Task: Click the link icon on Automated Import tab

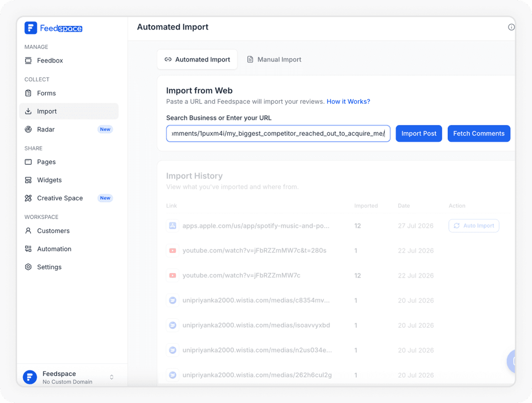Action: pos(168,60)
